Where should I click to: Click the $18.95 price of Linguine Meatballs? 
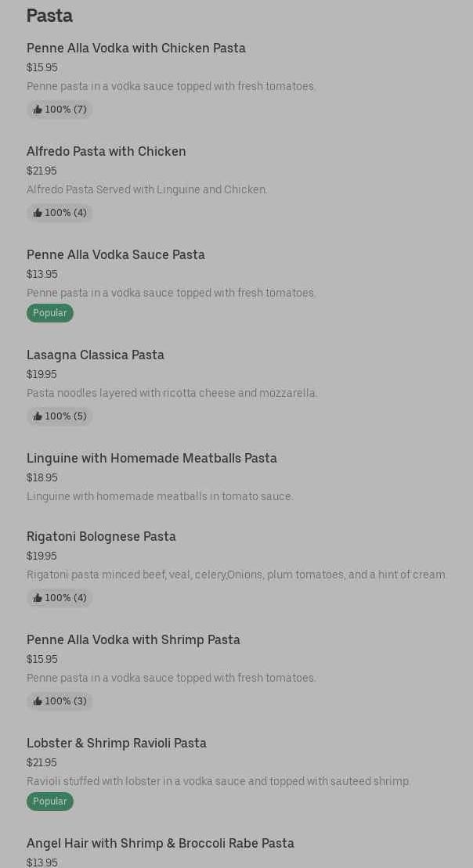[42, 477]
